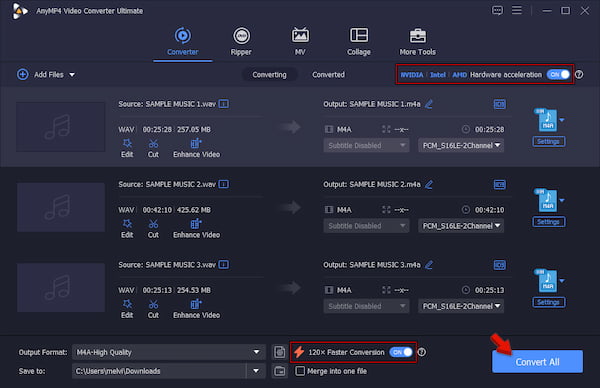Viewport: 600px width, 388px height.
Task: Expand the Save to path dropdown
Action: point(256,371)
